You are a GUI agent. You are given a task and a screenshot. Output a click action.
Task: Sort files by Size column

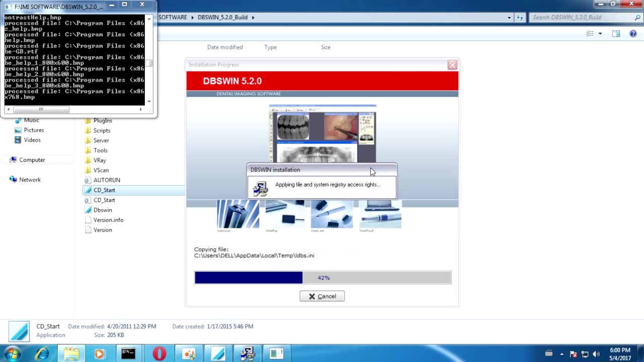(x=326, y=47)
